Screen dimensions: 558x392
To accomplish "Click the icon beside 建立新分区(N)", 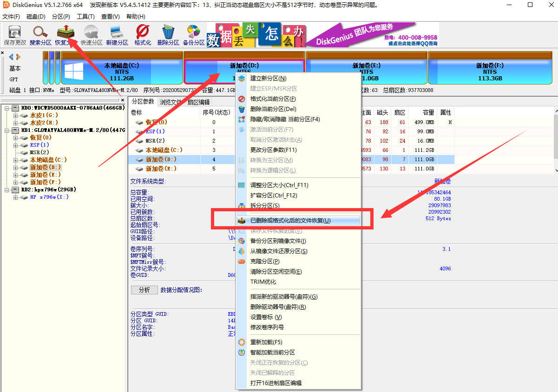I will click(241, 78).
